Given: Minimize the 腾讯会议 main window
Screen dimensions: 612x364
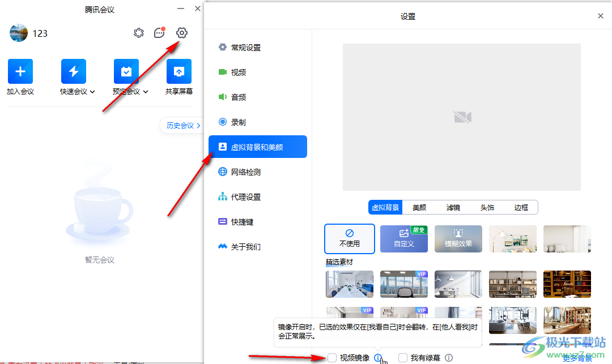Looking at the screenshot, I should click(181, 8).
